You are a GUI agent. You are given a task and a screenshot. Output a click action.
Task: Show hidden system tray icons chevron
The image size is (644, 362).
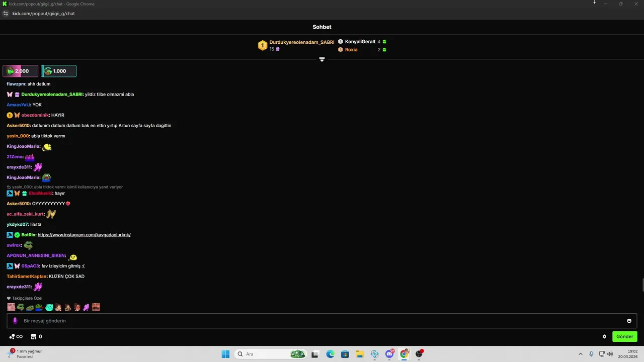(580, 354)
